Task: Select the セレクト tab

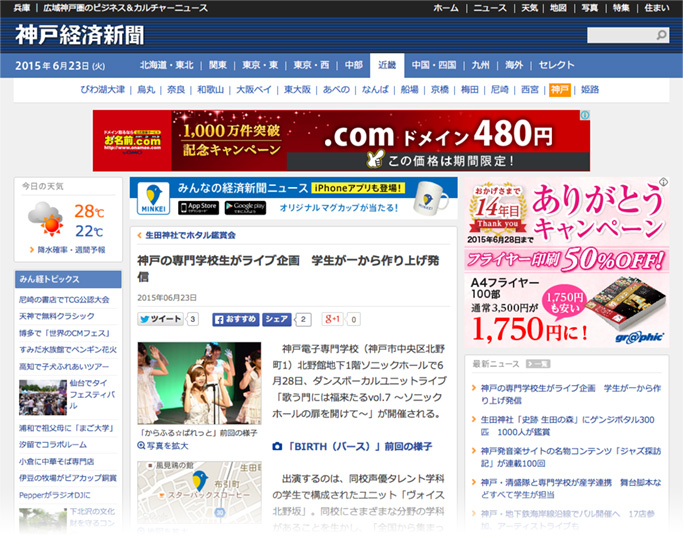Action: point(556,65)
